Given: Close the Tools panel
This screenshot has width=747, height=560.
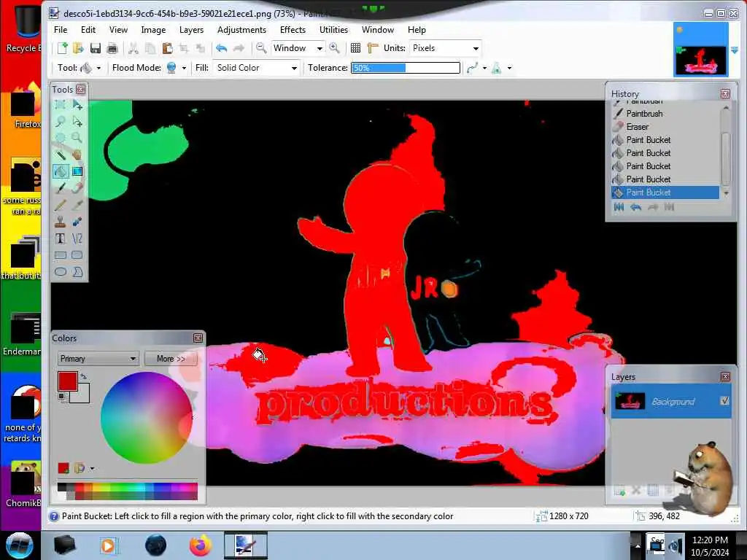Looking at the screenshot, I should pos(80,90).
